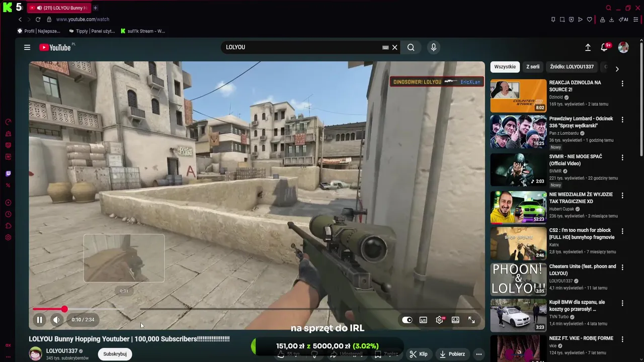644x362 pixels.
Task: Show more filter chips with right arrow
Action: click(x=617, y=69)
